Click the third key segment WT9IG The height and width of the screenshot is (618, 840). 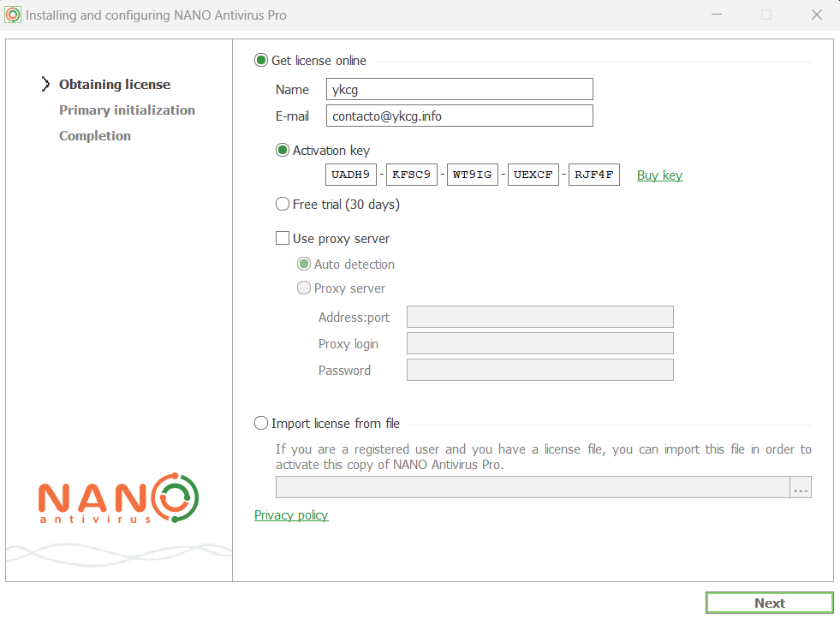click(x=473, y=175)
